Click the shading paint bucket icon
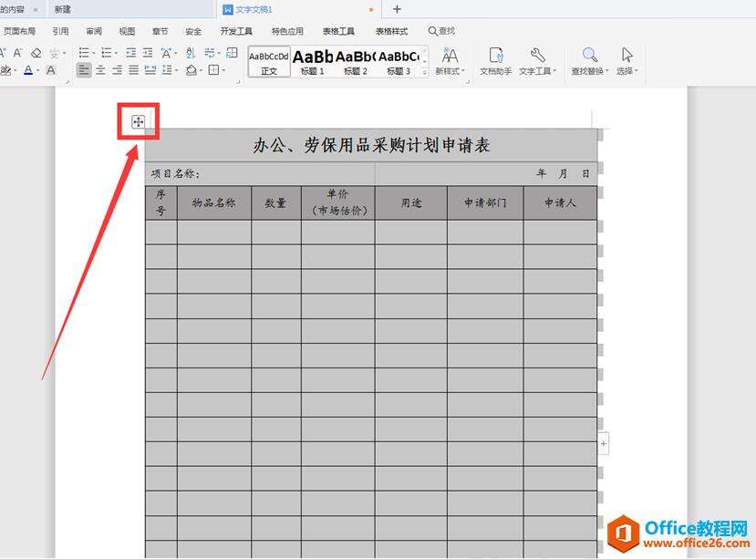 click(x=191, y=70)
